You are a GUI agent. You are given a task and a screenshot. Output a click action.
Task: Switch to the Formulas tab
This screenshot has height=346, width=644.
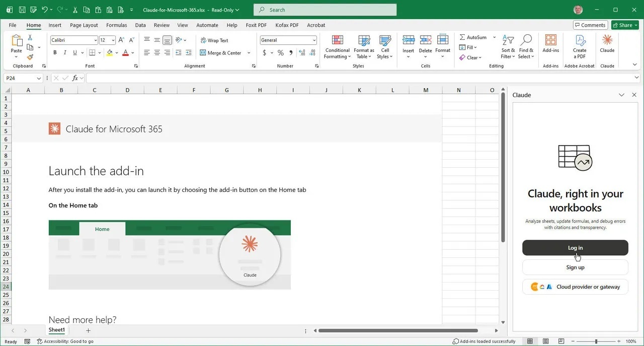click(x=117, y=25)
